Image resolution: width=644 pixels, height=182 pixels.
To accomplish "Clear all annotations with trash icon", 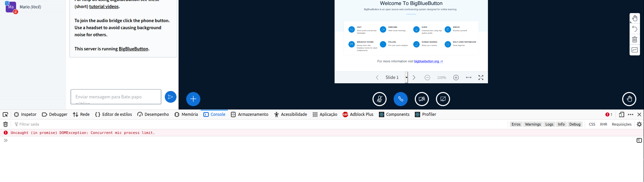I will [635, 39].
